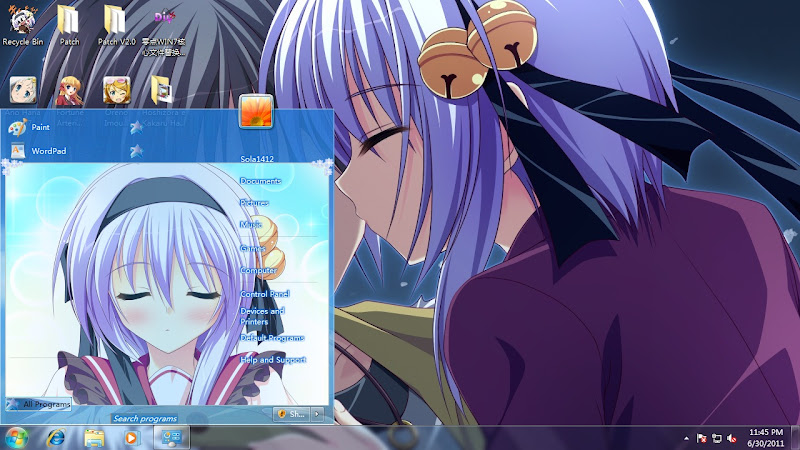This screenshot has width=800, height=450.
Task: Open the Fortune Arterial desktop icon
Action: (x=69, y=90)
